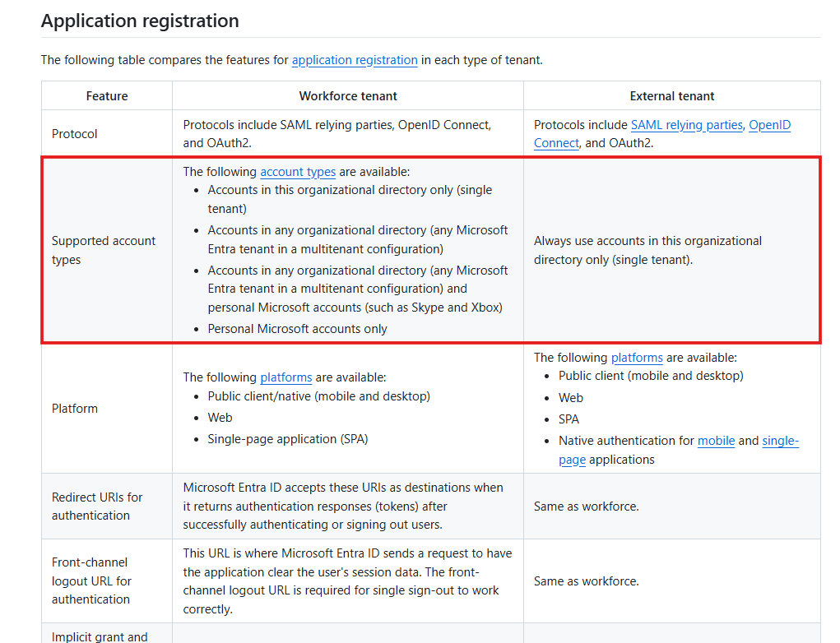This screenshot has width=840, height=643.
Task: Click the 'The following table compares' intro sentence
Action: [291, 60]
